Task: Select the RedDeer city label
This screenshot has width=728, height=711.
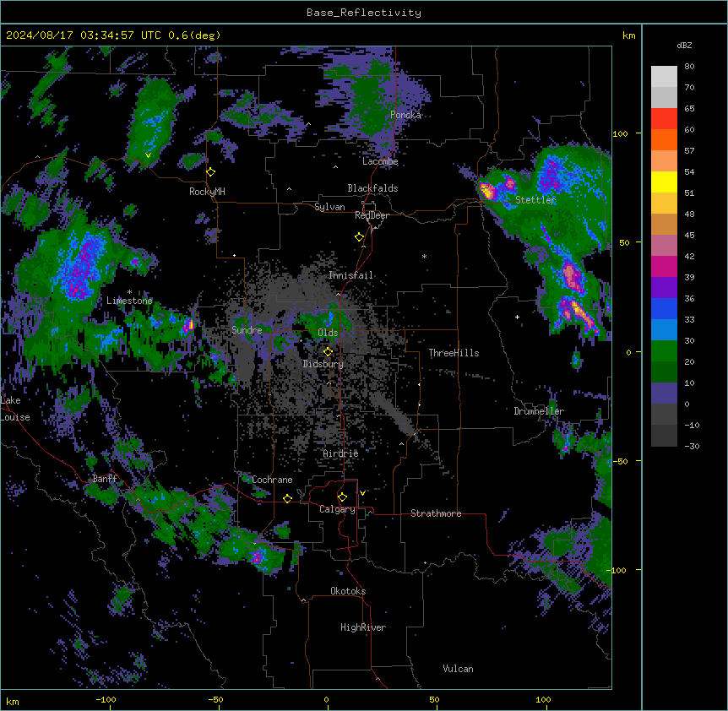Action: coord(372,215)
